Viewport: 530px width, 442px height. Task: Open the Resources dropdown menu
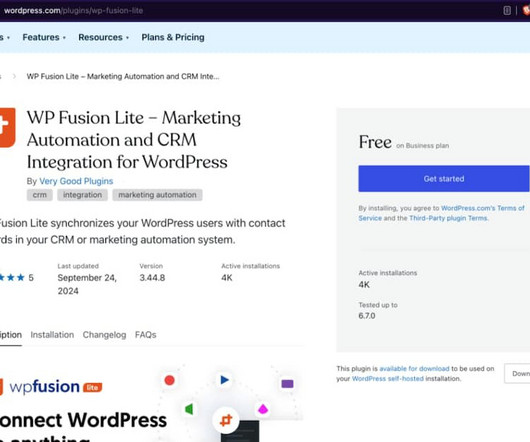pyautogui.click(x=103, y=37)
